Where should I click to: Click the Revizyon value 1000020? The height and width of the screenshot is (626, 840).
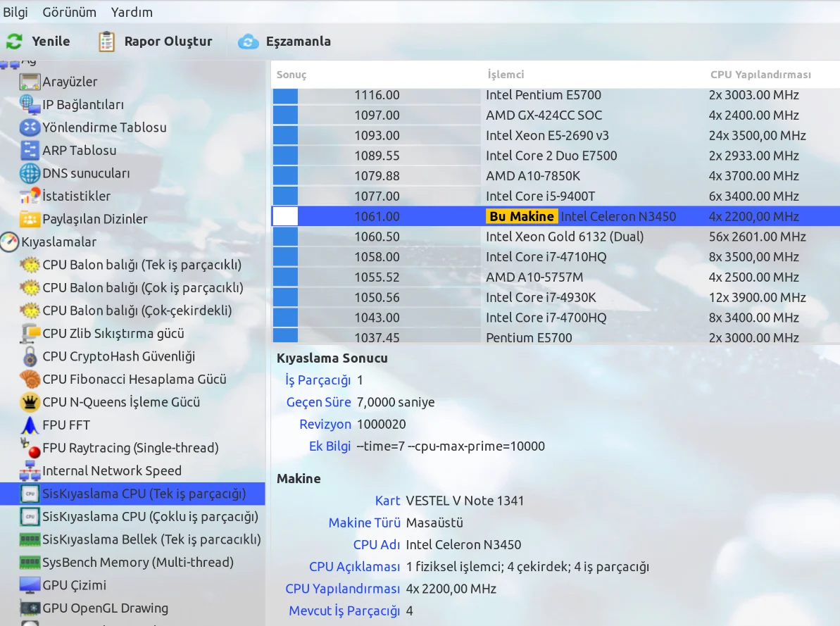pos(382,425)
